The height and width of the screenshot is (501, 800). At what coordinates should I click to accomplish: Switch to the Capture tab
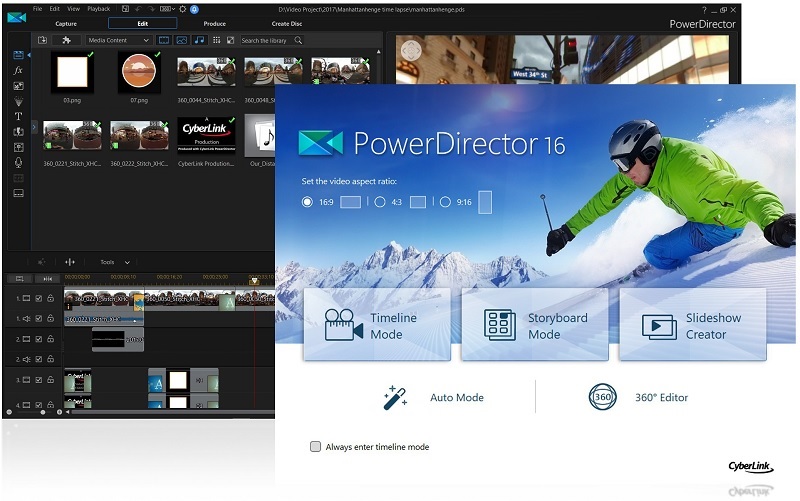pyautogui.click(x=66, y=23)
